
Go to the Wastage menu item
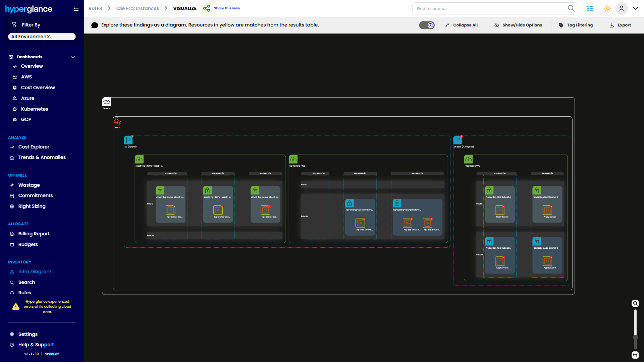click(29, 185)
